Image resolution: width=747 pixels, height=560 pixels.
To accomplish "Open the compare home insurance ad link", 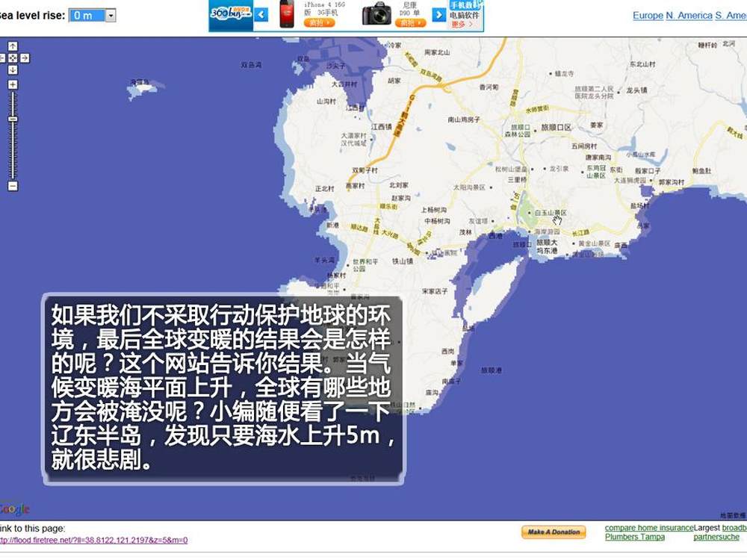I will [649, 528].
